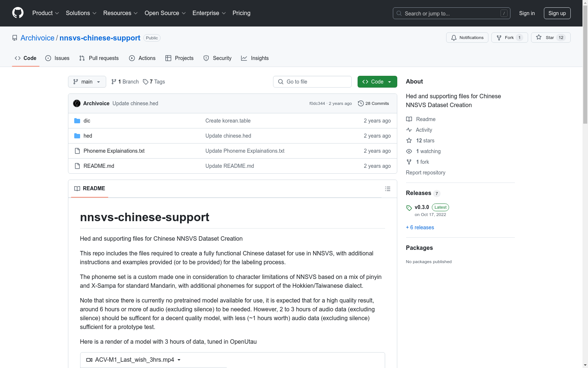Open the Activity link
This screenshot has width=588, height=368.
419,130
